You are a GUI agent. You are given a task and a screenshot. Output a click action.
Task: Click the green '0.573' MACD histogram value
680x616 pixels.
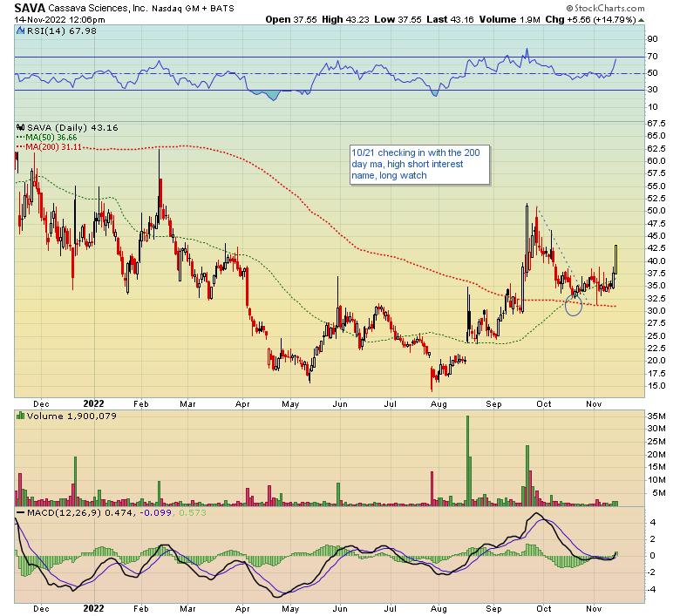coord(192,512)
